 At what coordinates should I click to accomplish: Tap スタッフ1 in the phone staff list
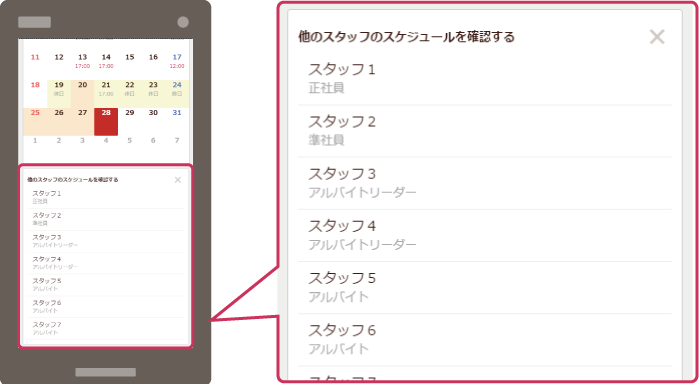pos(105,197)
